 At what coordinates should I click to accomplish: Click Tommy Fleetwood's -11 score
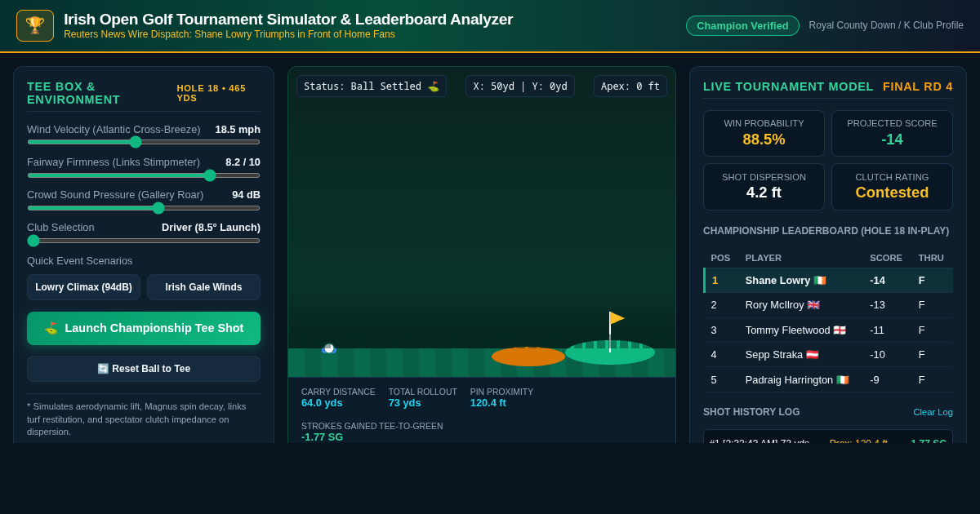pos(877,330)
